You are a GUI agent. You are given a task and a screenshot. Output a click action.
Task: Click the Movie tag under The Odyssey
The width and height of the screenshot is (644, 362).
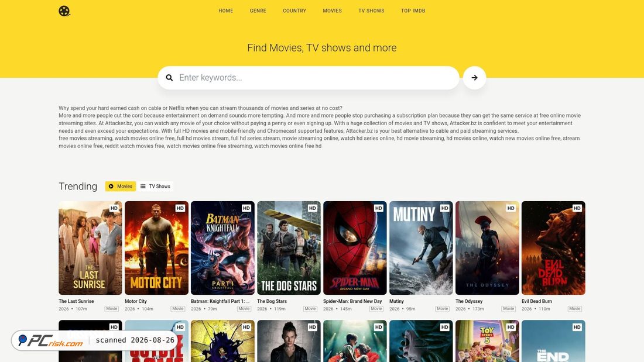coord(508,309)
